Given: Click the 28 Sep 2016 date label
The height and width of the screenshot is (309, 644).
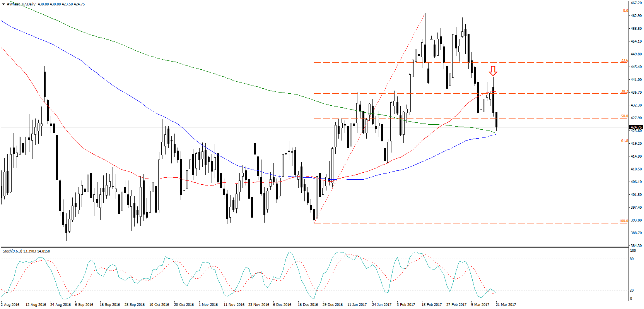Looking at the screenshot, I should 135,305.
